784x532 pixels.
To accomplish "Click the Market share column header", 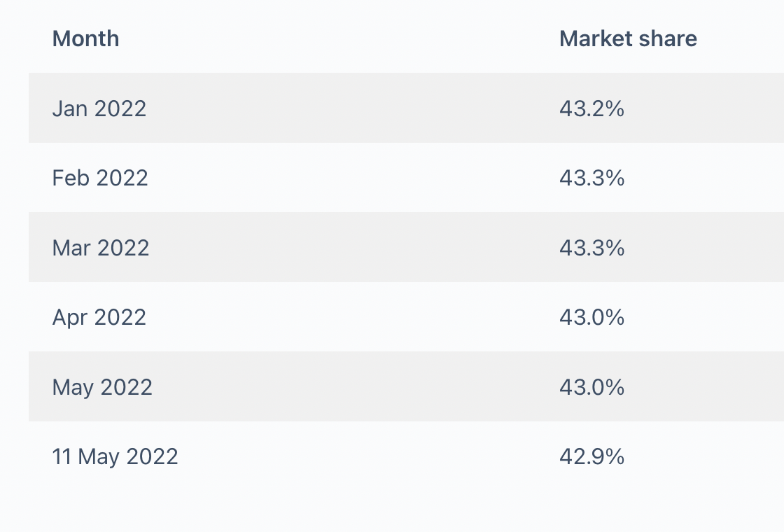I will coord(628,38).
